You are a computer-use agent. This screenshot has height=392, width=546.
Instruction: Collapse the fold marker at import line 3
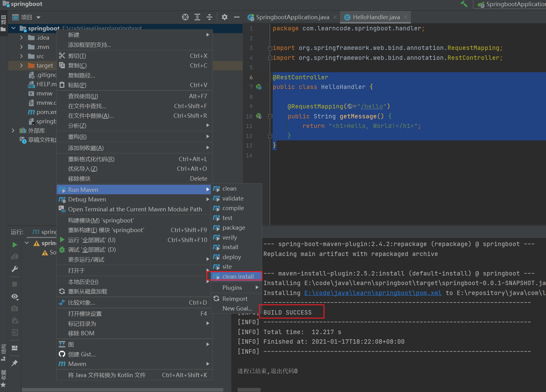(x=270, y=48)
